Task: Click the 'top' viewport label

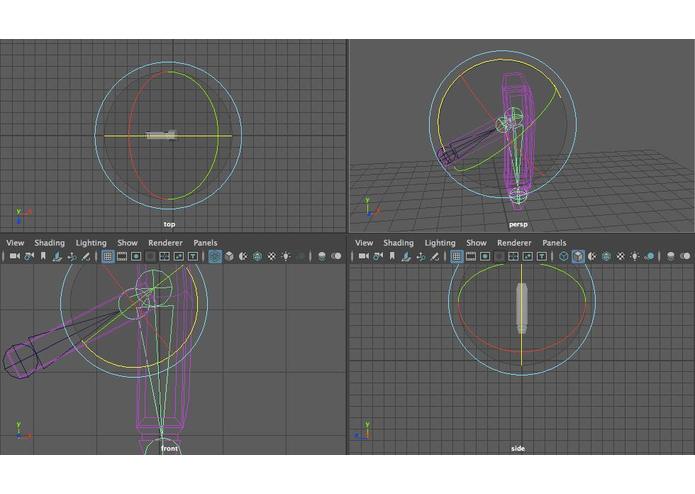Action: pyautogui.click(x=169, y=225)
